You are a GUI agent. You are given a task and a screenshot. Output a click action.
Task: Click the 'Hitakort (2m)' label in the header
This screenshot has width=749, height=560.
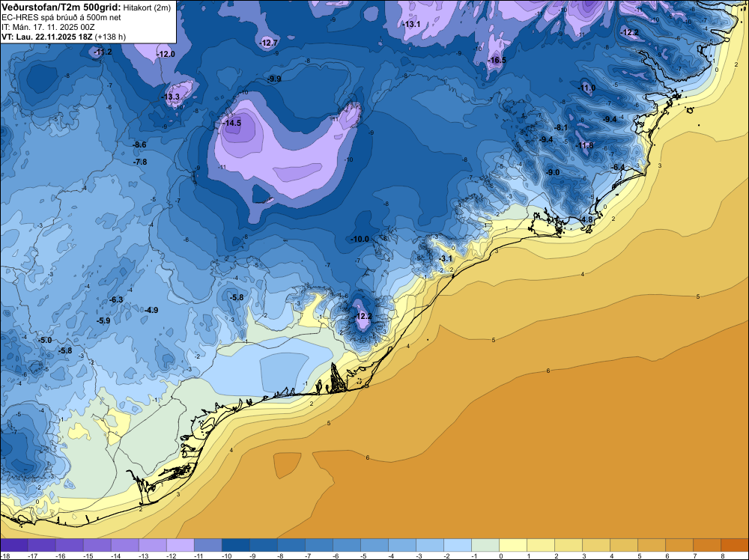[147, 7]
